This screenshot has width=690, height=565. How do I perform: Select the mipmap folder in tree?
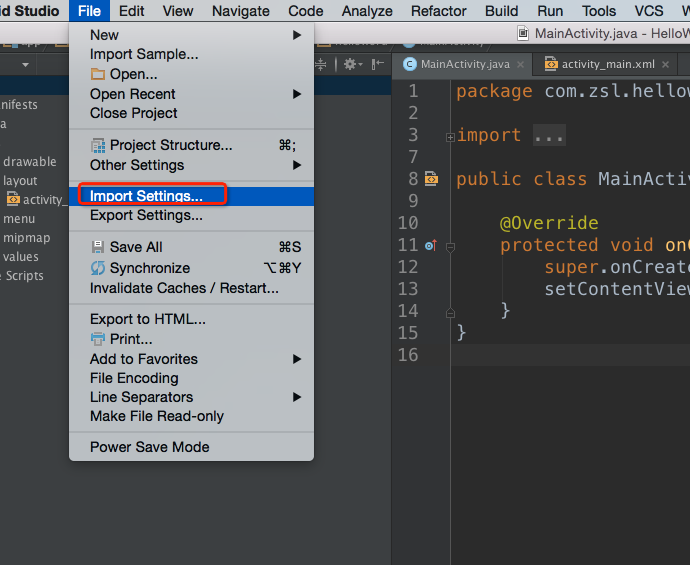click(x=26, y=238)
